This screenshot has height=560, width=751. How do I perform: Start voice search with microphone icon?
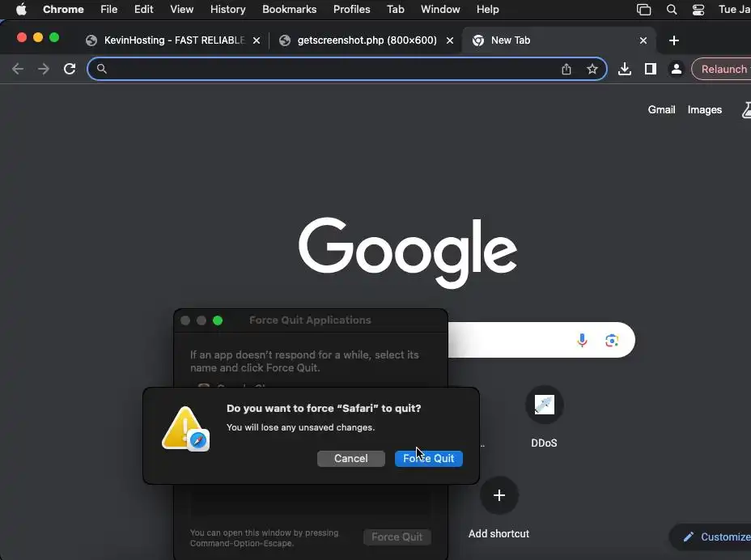pyautogui.click(x=582, y=340)
